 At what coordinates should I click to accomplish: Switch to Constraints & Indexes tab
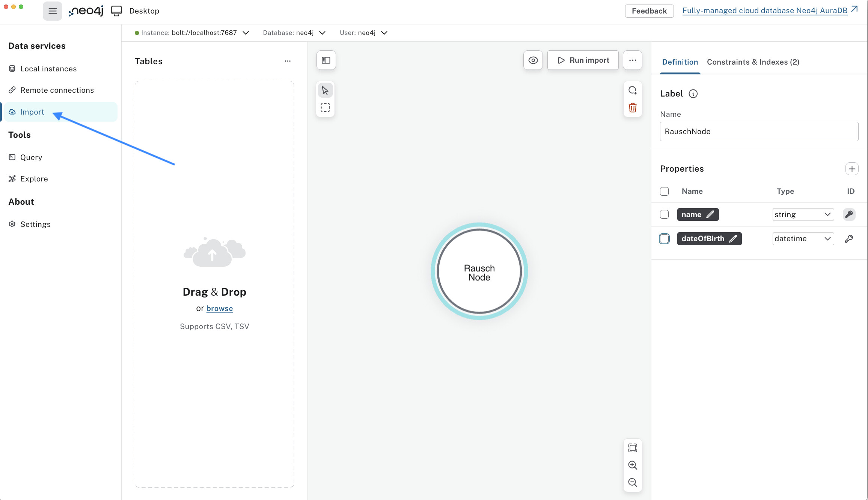[753, 62]
